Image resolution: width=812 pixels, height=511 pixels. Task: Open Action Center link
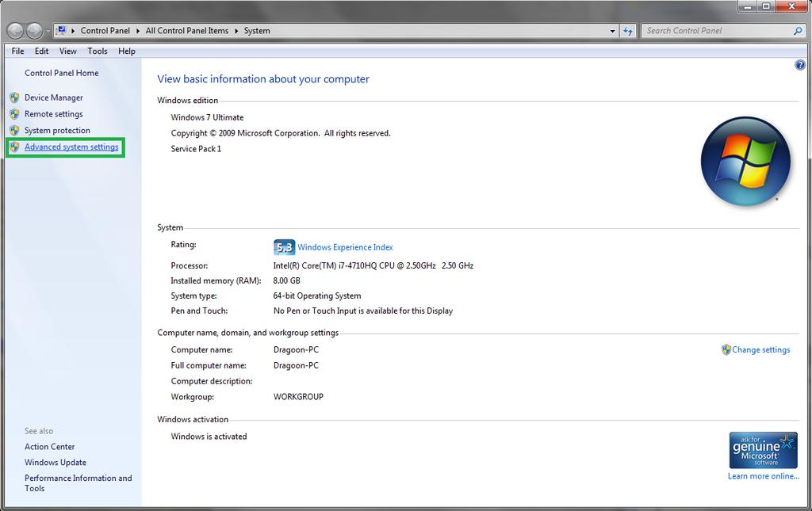coord(49,446)
